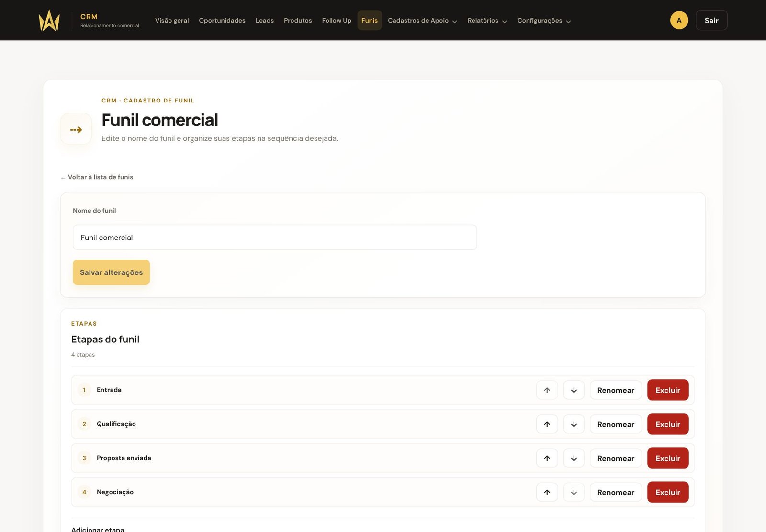
Task: Click the Proposta enviada stage name
Action: click(124, 458)
